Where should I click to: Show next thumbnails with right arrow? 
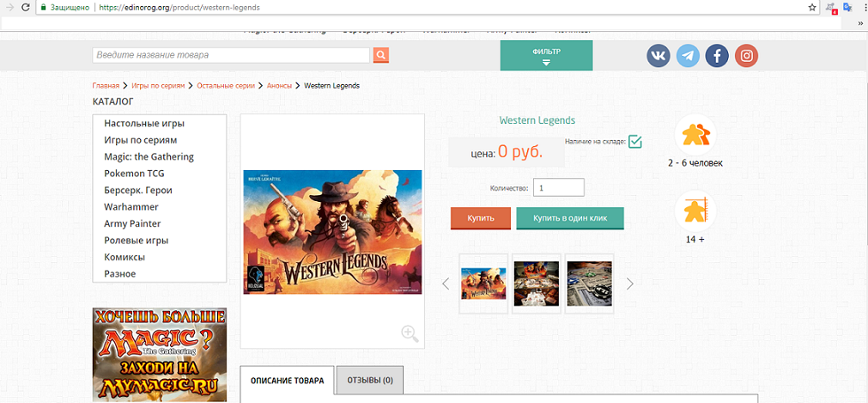(x=629, y=284)
